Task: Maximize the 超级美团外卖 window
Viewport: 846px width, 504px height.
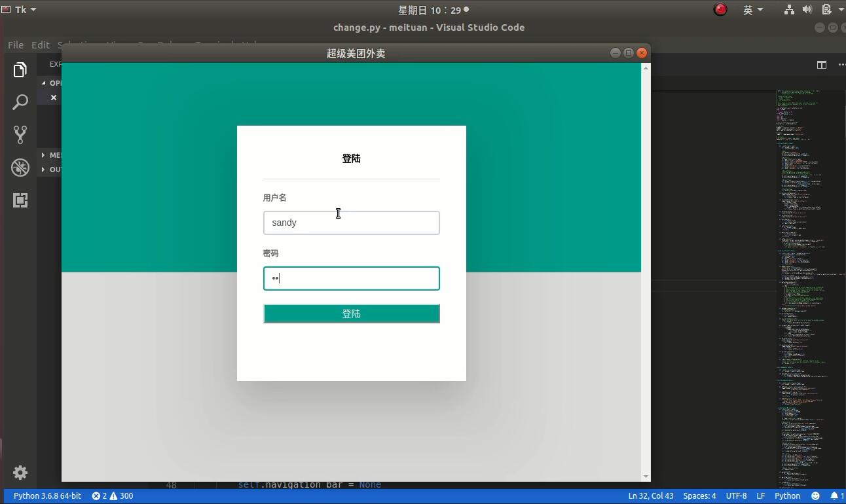Action: 629,53
